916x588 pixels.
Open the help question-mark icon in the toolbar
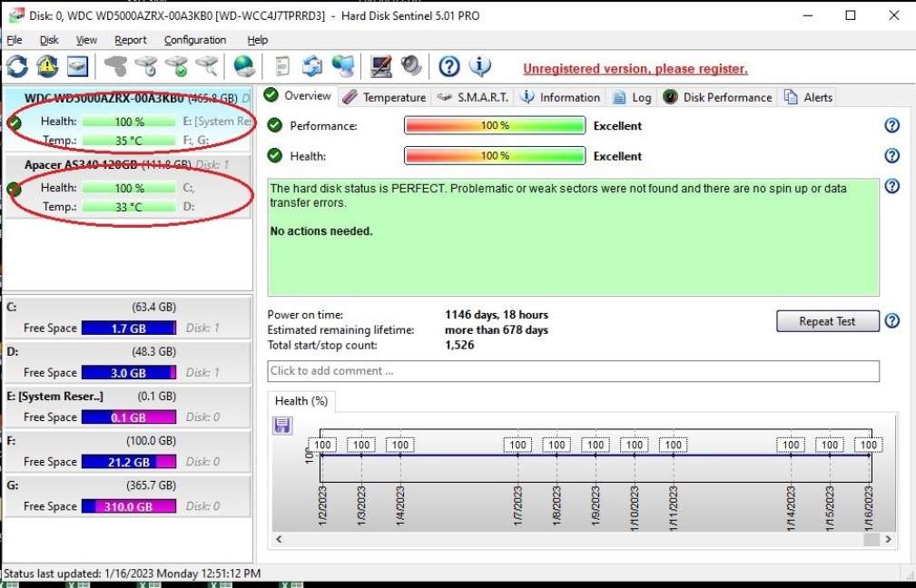[x=449, y=66]
